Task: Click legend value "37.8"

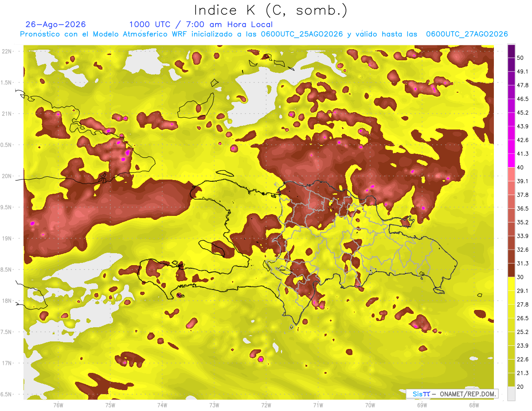Action: click(x=523, y=195)
